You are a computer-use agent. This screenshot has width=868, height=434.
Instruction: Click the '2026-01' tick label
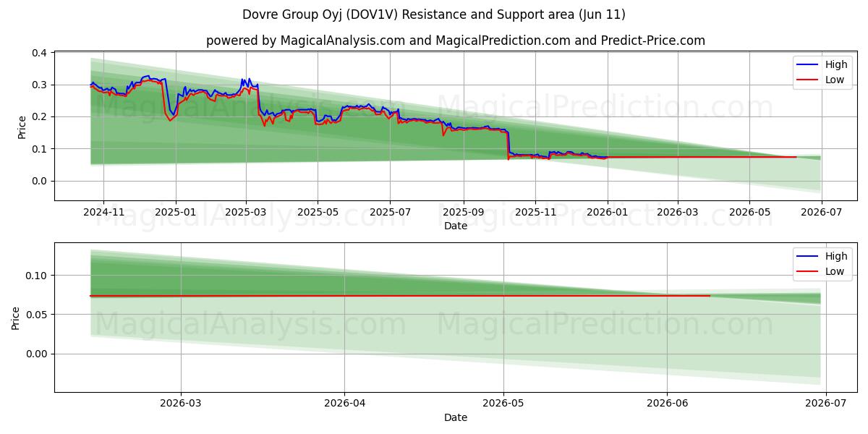click(608, 211)
